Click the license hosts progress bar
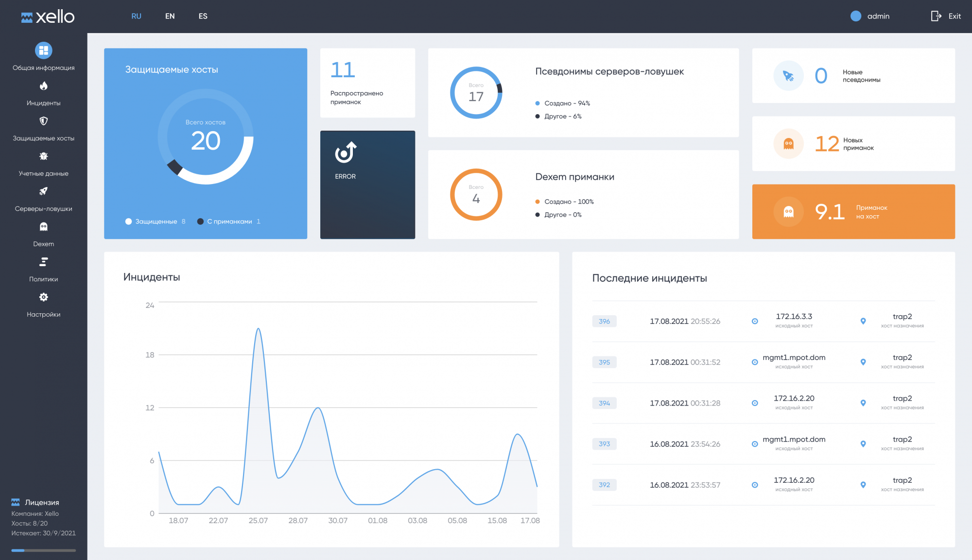The height and width of the screenshot is (560, 972). pos(43,550)
